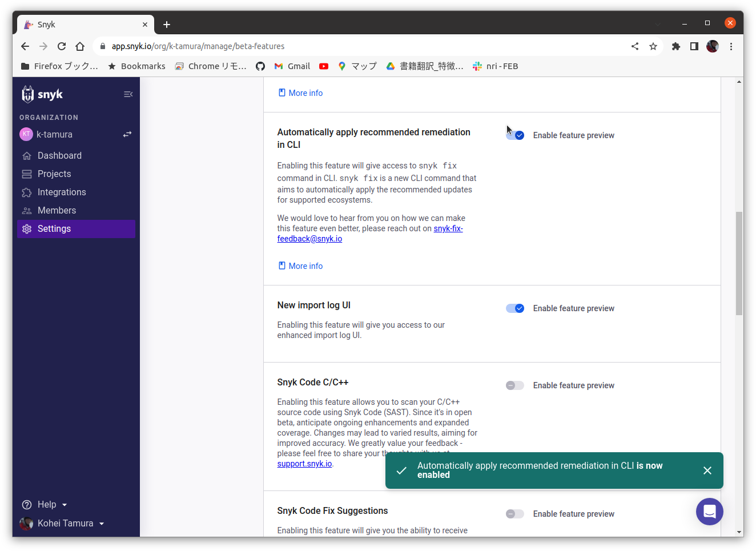Click the snyk-fix-feedback@snyk.io email link
The image size is (756, 551).
370,233
